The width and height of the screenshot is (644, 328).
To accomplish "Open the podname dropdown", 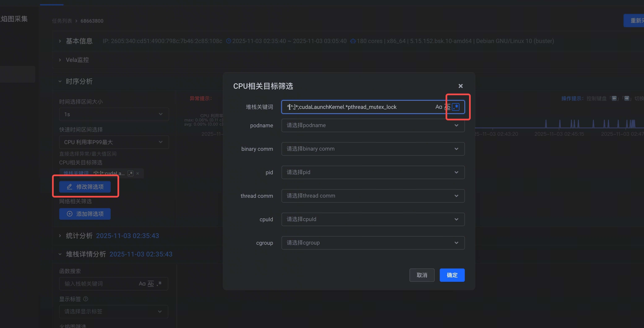I will tap(373, 125).
